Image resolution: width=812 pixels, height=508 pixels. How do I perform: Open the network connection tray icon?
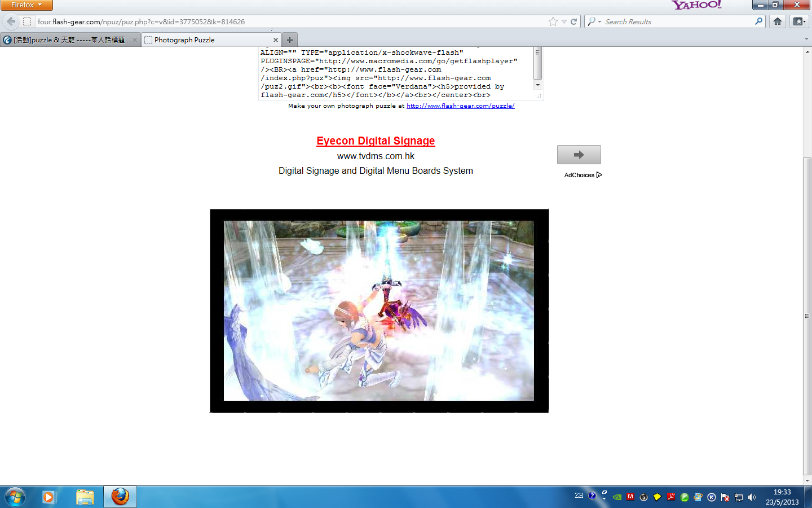739,497
